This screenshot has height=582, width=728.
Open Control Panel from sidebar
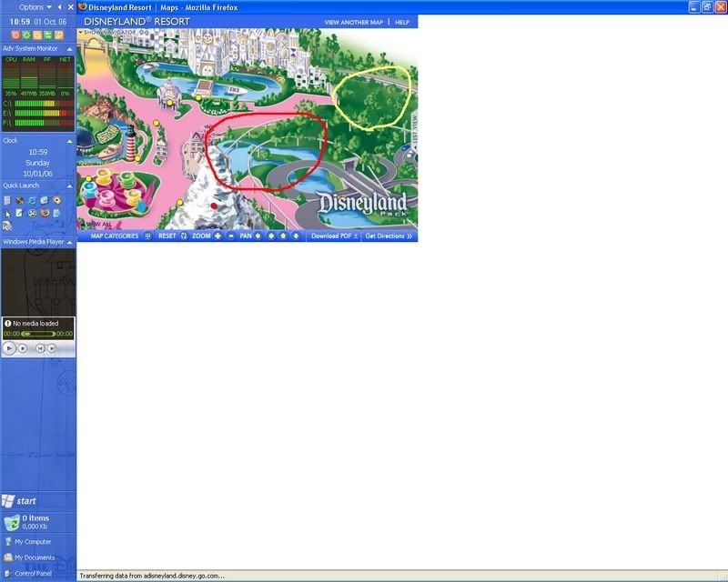28,573
